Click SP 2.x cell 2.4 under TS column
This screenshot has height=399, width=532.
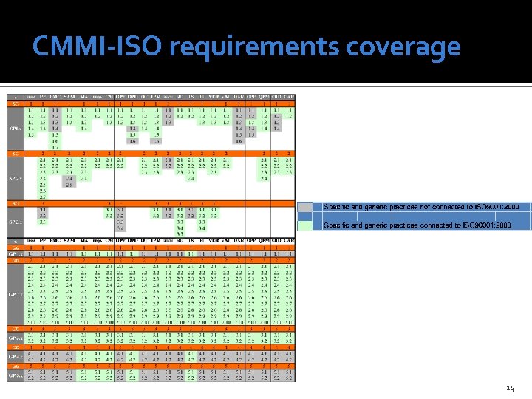tap(191, 179)
